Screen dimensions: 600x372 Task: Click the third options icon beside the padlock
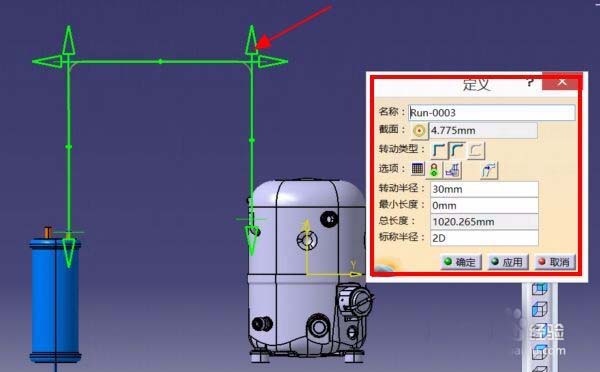point(452,170)
